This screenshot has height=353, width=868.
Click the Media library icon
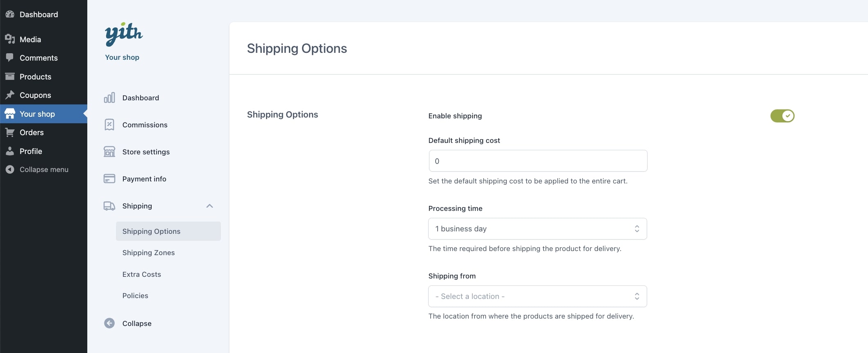[x=10, y=39]
